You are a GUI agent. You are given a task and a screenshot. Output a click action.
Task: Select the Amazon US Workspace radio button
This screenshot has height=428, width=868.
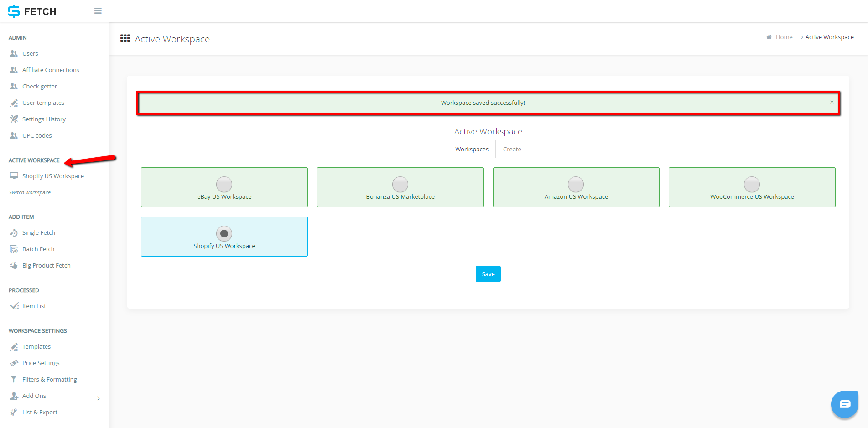pyautogui.click(x=576, y=184)
